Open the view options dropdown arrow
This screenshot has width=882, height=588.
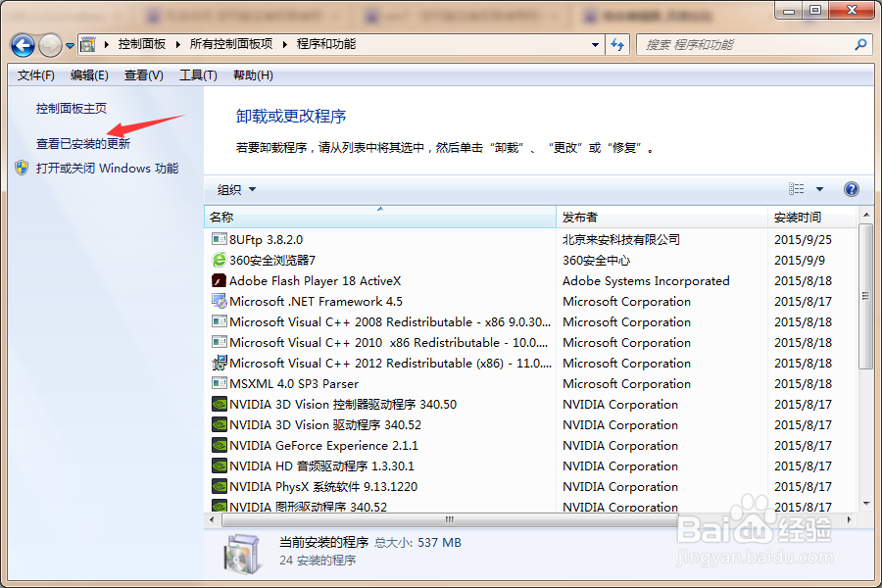(819, 189)
